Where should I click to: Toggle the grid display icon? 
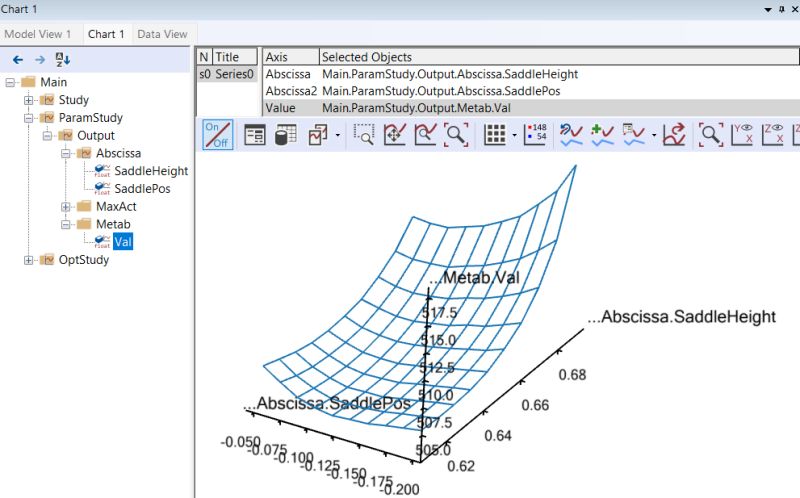pos(495,135)
